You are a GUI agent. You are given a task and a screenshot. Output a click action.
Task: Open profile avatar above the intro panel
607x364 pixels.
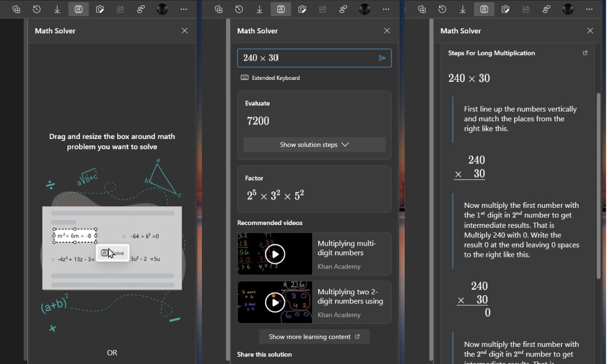(162, 9)
